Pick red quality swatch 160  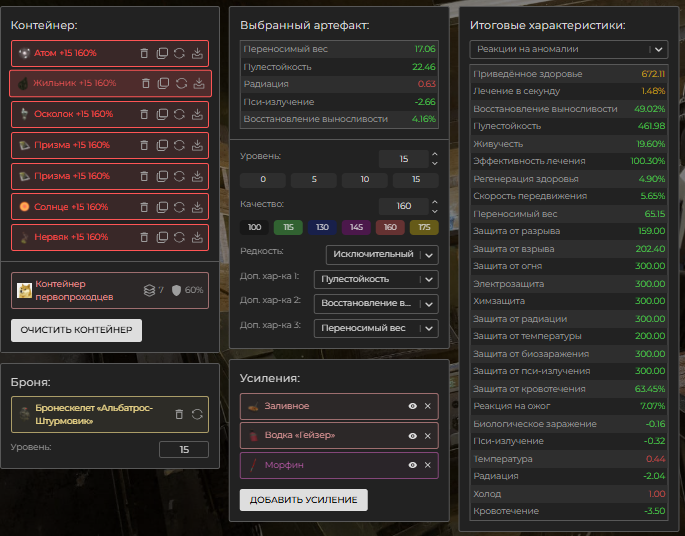click(x=390, y=228)
